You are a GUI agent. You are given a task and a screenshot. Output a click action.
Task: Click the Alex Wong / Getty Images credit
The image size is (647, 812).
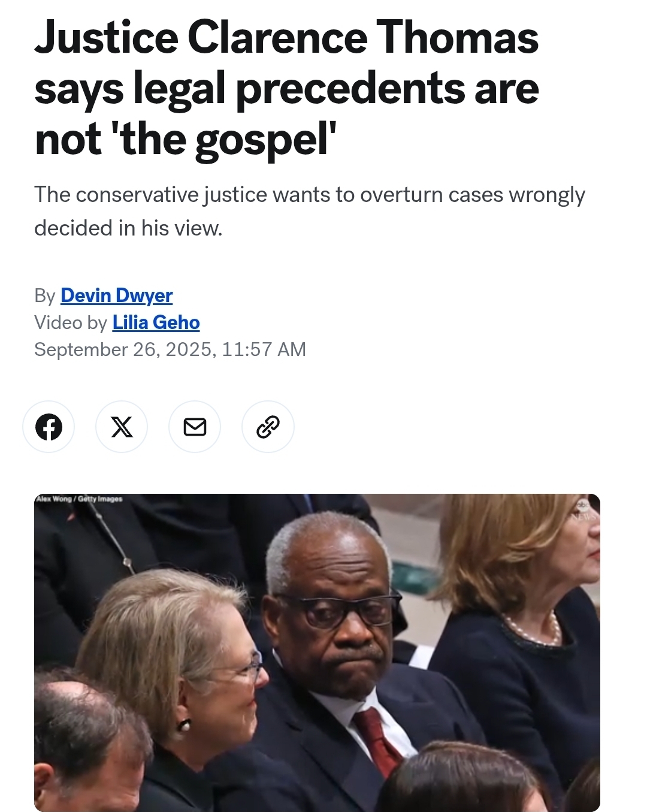[x=79, y=499]
